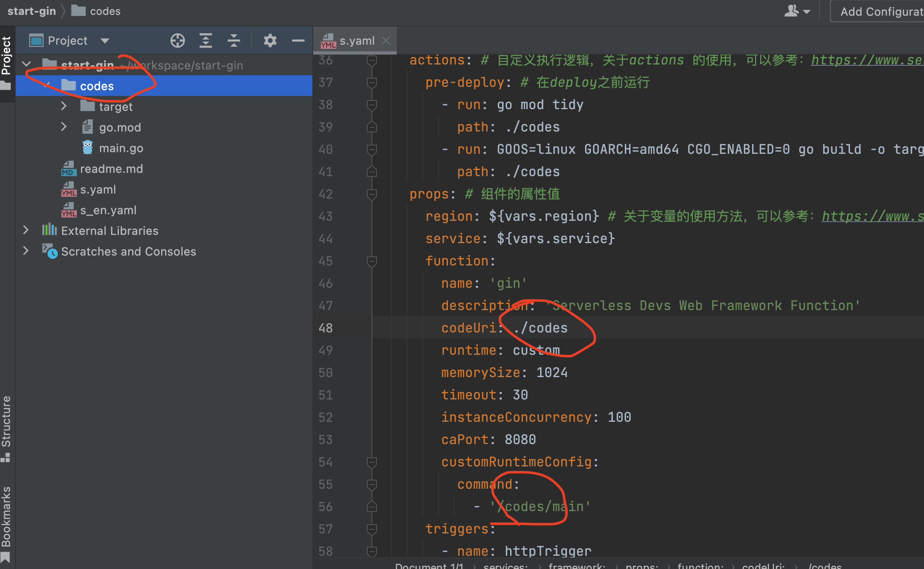Click the codeUri value ./codes on line 48
Viewport: 924px width, 569px height.
pos(540,328)
